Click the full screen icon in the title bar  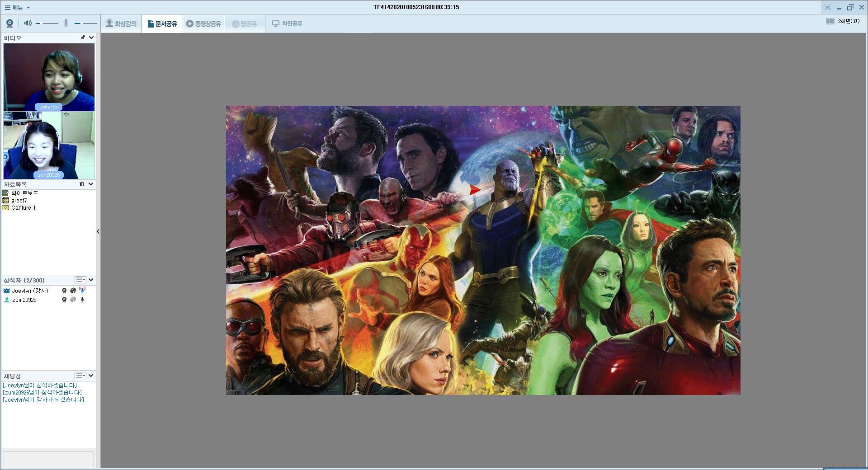click(828, 7)
